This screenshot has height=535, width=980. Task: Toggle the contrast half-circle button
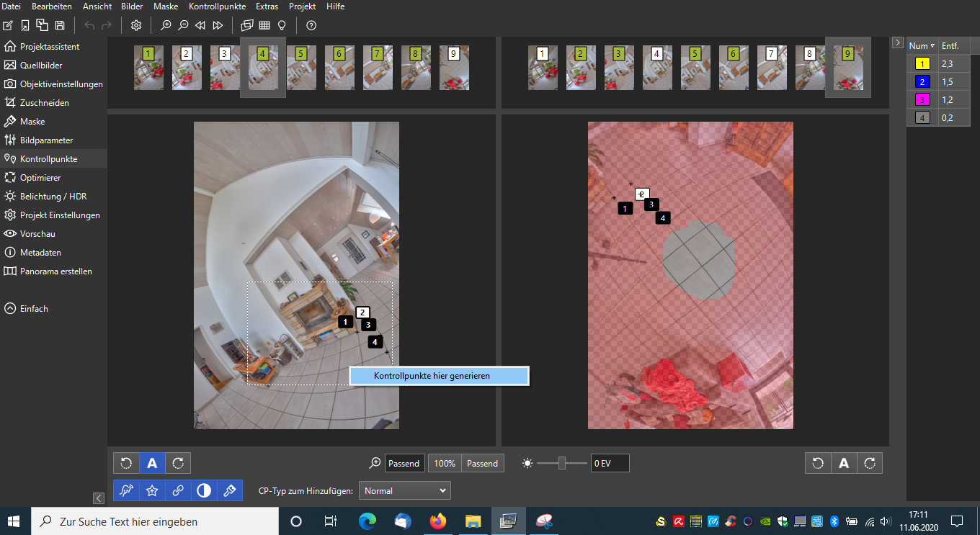204,490
